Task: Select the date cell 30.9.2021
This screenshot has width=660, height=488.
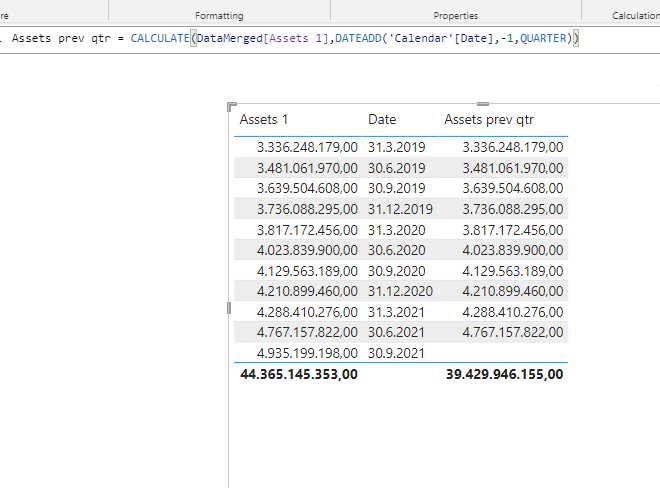Action: 396,353
